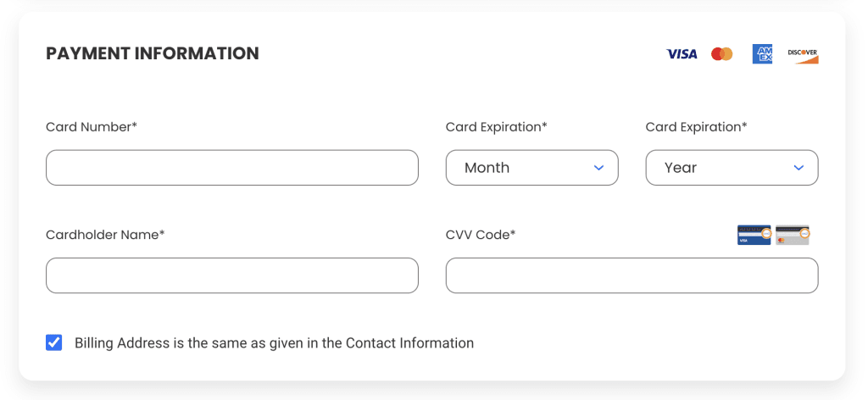
Task: Uncheck the Billing Address same checkbox
Action: coord(54,342)
